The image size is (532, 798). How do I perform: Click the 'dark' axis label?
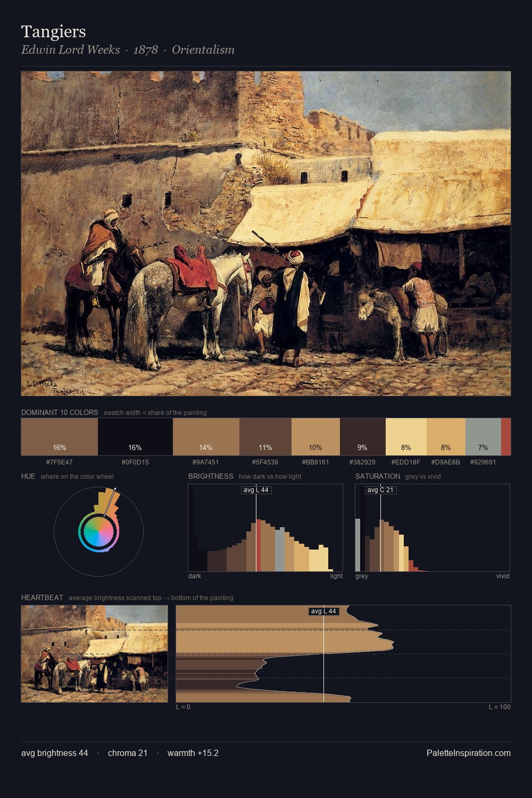(195, 576)
